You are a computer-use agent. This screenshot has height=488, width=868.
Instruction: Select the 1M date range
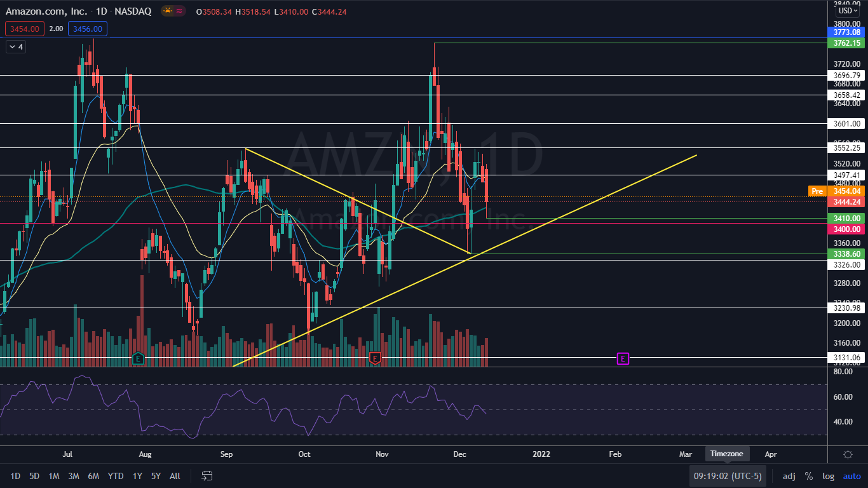point(54,476)
